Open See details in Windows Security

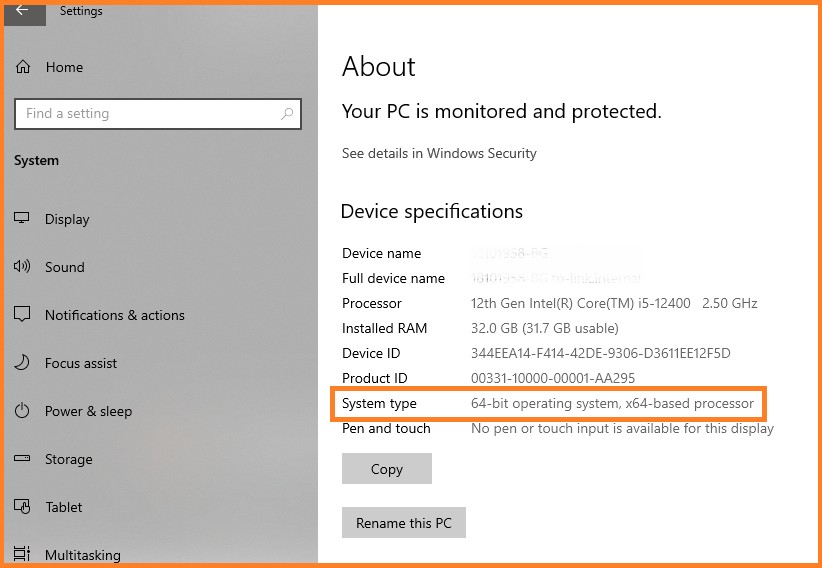[x=439, y=153]
